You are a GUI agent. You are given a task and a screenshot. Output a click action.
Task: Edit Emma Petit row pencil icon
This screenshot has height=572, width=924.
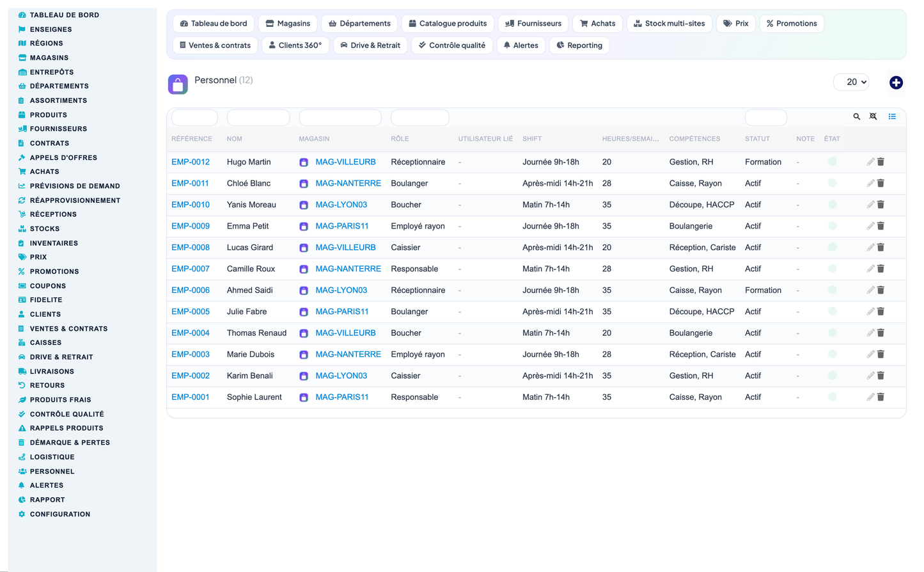[870, 226]
